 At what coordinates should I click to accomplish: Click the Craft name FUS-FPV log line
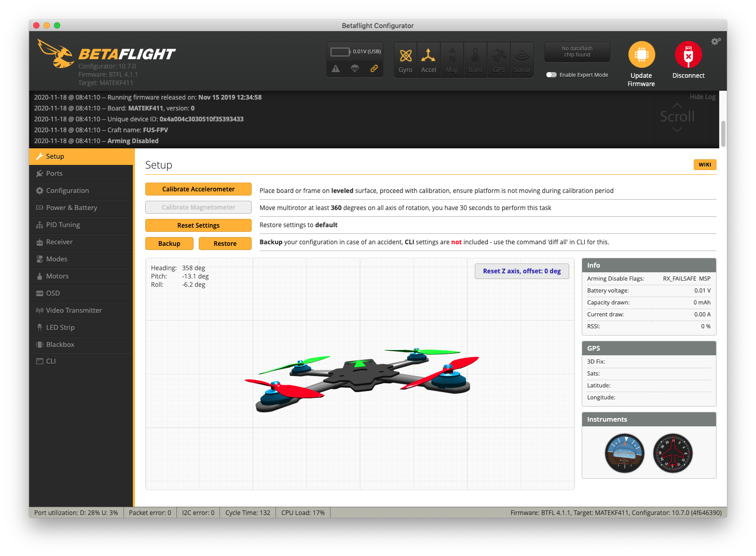[x=101, y=130]
